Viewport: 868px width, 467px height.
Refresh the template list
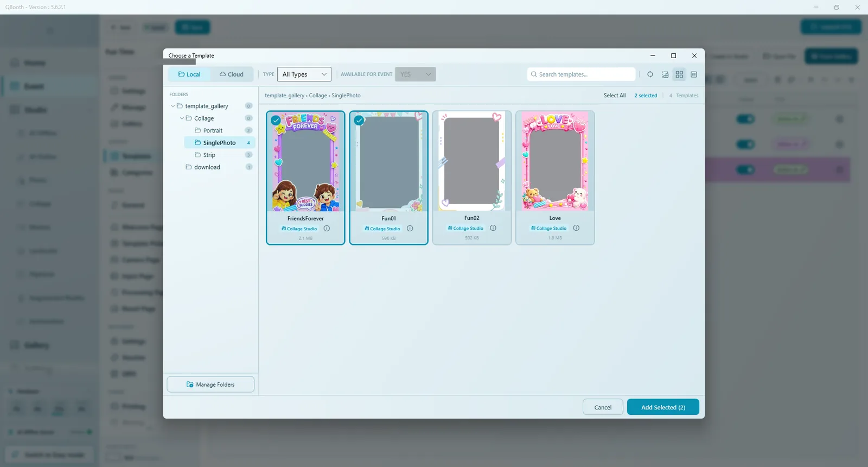coord(650,74)
